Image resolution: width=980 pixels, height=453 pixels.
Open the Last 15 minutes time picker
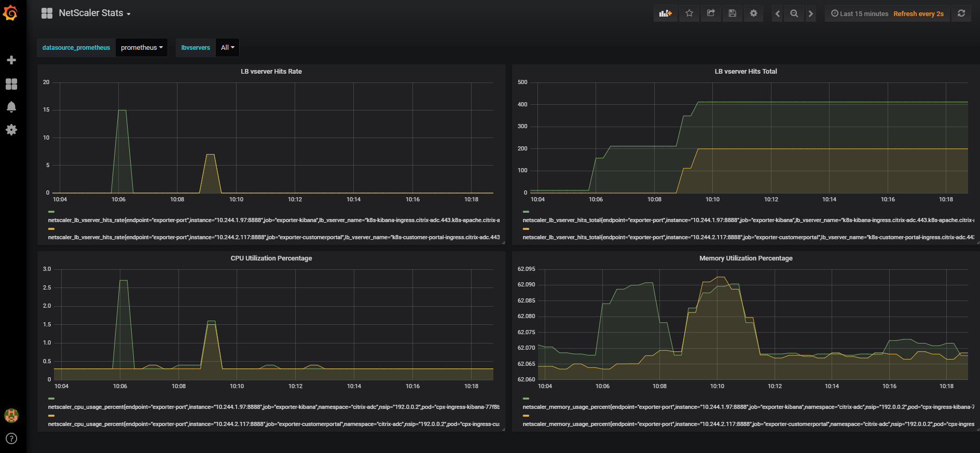(x=860, y=13)
